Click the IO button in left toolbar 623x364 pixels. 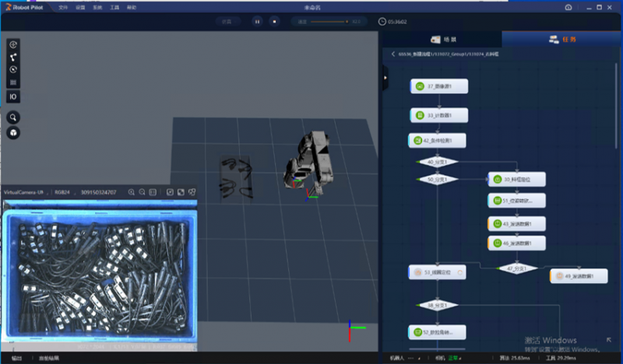coord(13,96)
